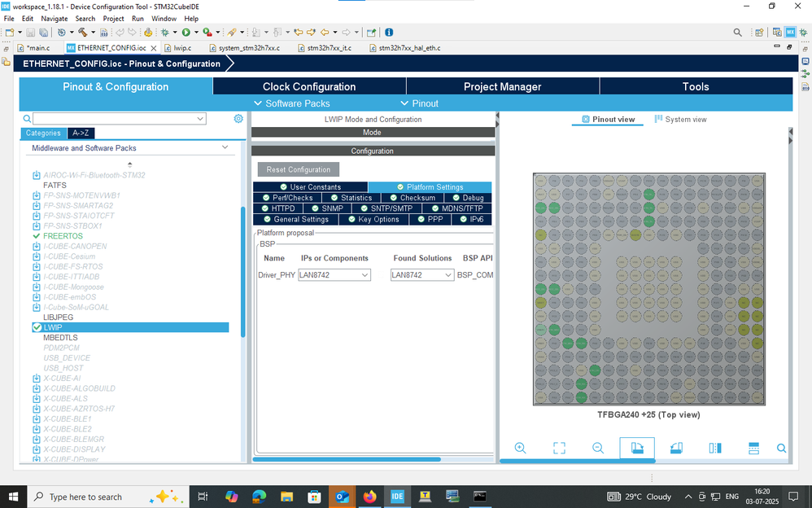812x508 pixels.
Task: Open the IPv6 tab
Action: pos(472,219)
